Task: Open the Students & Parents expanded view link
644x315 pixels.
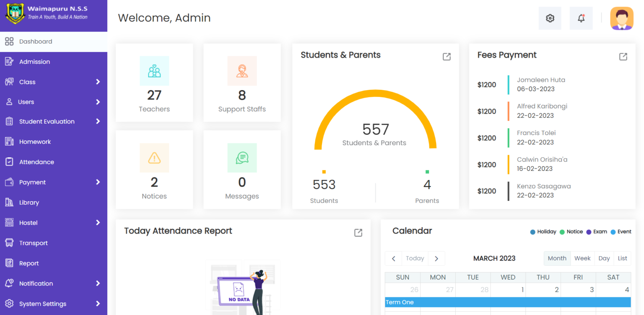Action: click(x=447, y=56)
